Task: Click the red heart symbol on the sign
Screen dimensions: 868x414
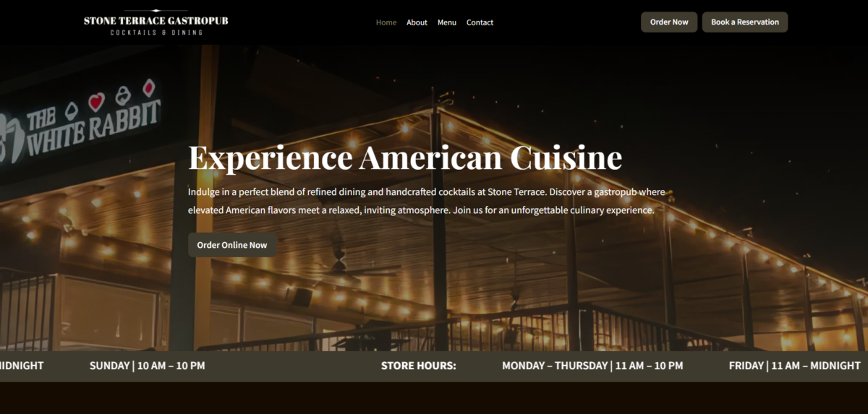Action: tap(96, 101)
